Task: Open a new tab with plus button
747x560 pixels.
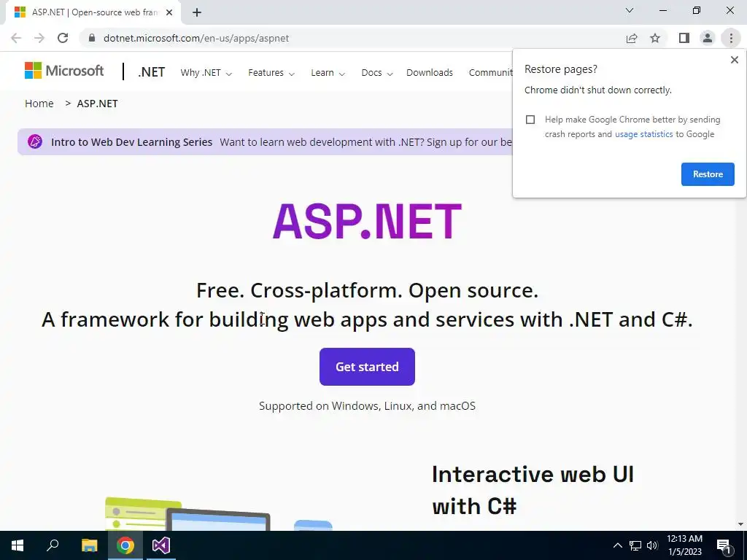Action: click(x=197, y=12)
